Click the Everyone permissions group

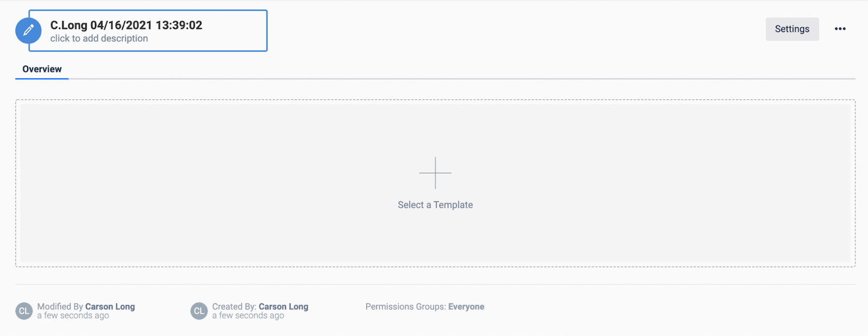click(x=466, y=307)
